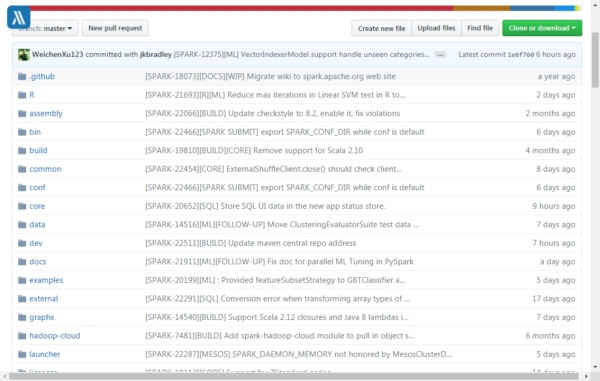Open latest commit hash 1e6f760
The width and height of the screenshot is (600, 381).
[x=521, y=55]
